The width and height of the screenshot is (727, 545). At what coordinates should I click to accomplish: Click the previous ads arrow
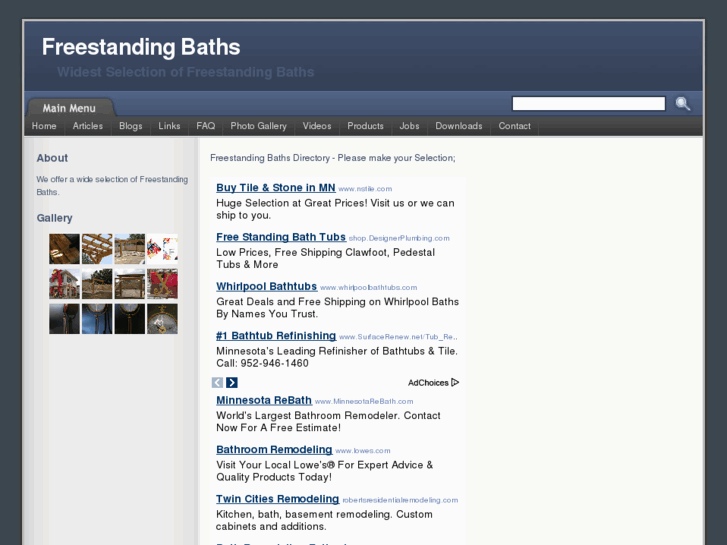point(217,383)
